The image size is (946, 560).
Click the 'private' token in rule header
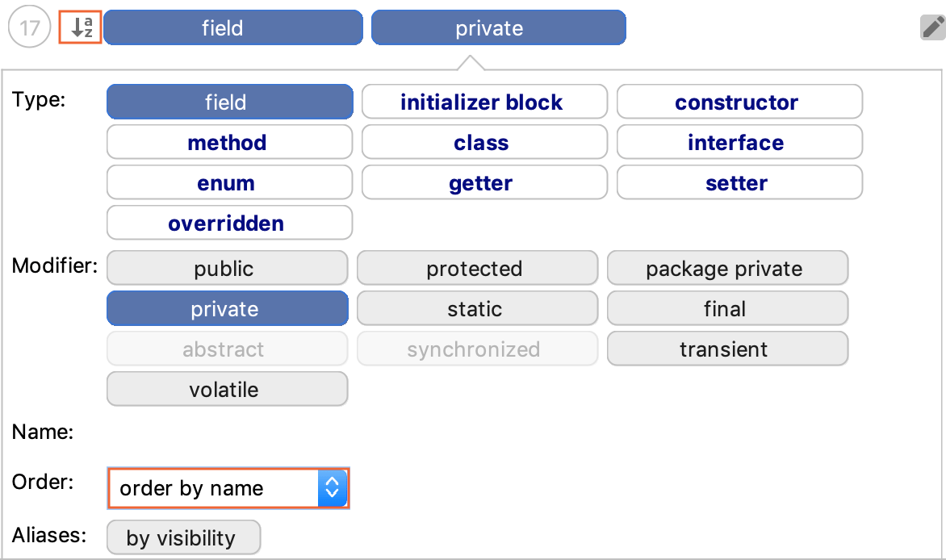[x=498, y=28]
